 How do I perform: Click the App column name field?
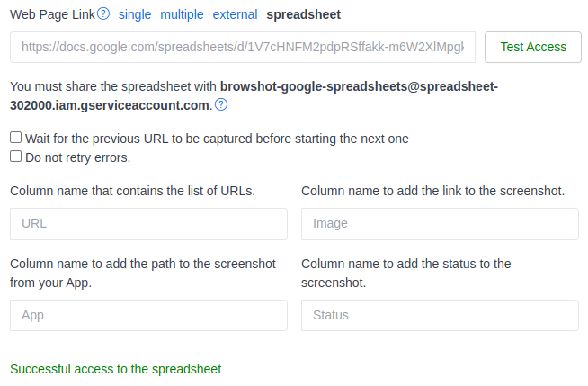148,316
